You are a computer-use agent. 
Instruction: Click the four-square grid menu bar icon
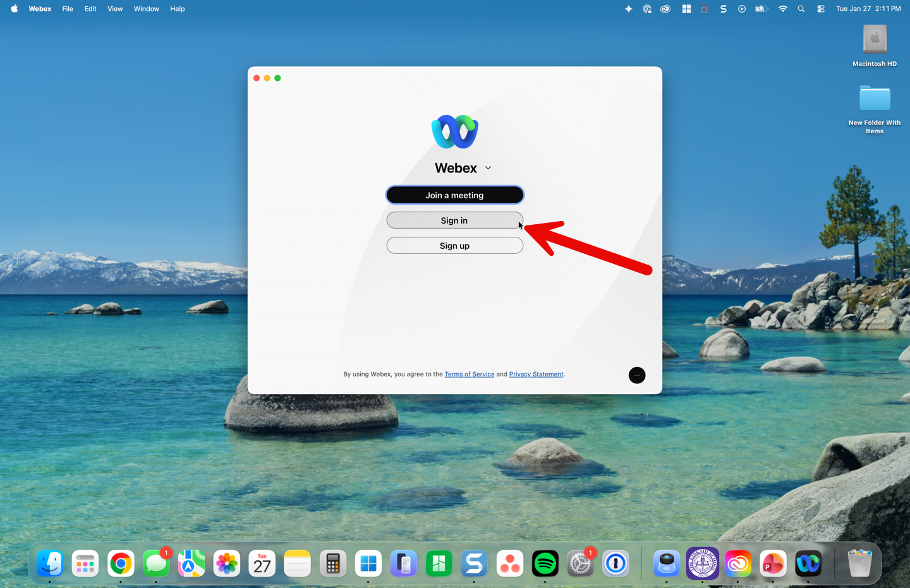686,9
